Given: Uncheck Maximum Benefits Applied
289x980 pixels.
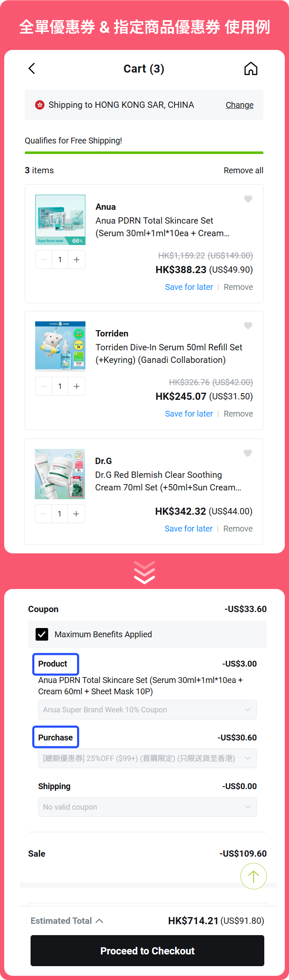Looking at the screenshot, I should pos(41,634).
